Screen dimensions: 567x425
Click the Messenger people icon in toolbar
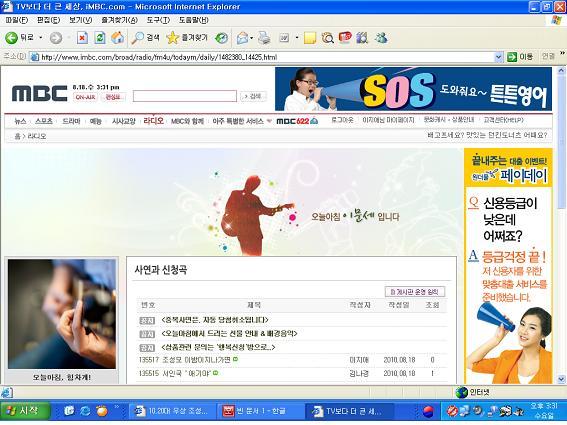[381, 38]
